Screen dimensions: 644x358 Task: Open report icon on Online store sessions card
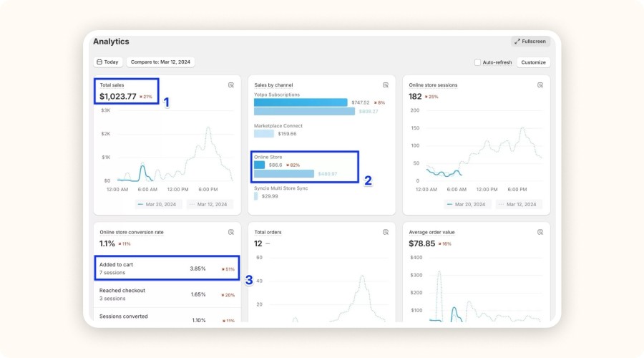pos(540,85)
